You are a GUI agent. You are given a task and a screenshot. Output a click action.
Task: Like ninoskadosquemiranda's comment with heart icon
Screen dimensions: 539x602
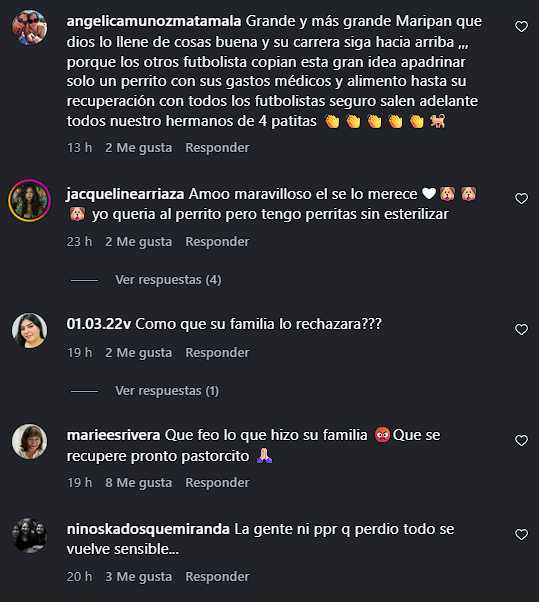pos(521,534)
